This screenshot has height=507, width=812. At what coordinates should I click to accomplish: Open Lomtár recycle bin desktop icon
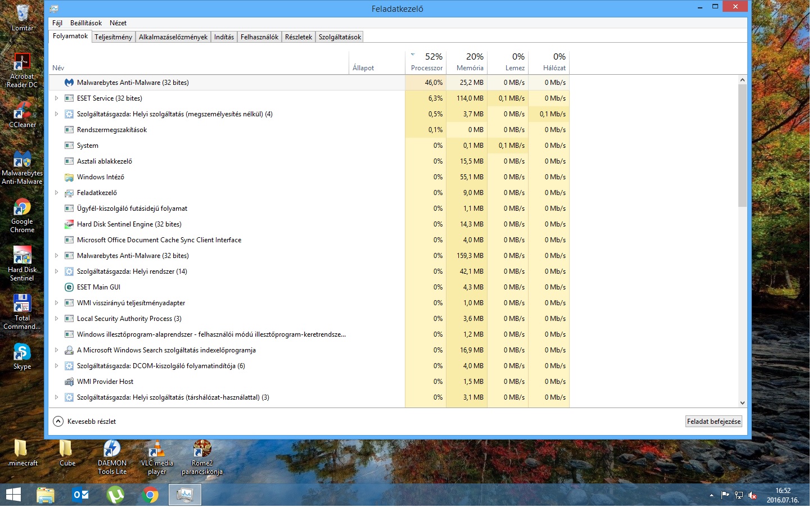(x=22, y=18)
